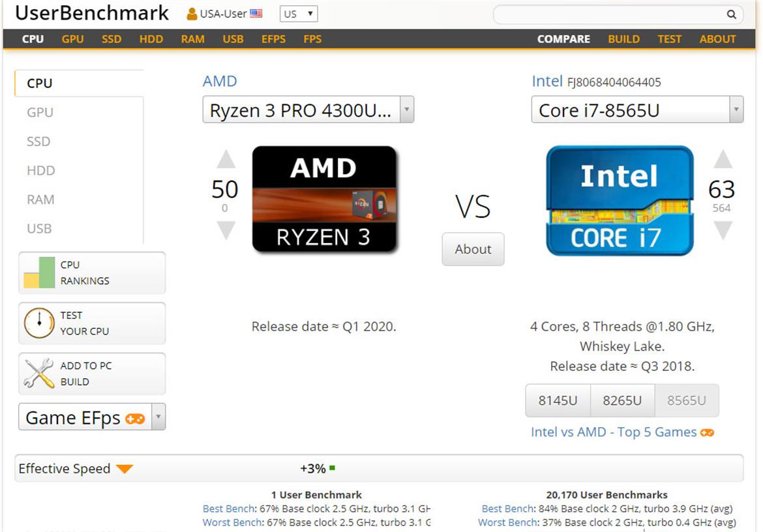Click the gamepad icon beside Top 5 Games

707,432
